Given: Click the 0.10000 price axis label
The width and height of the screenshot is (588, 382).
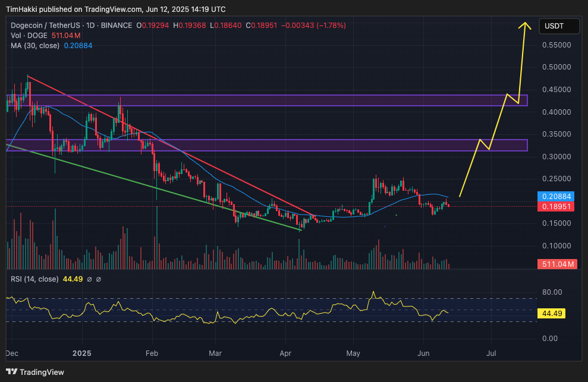Looking at the screenshot, I should 556,246.
